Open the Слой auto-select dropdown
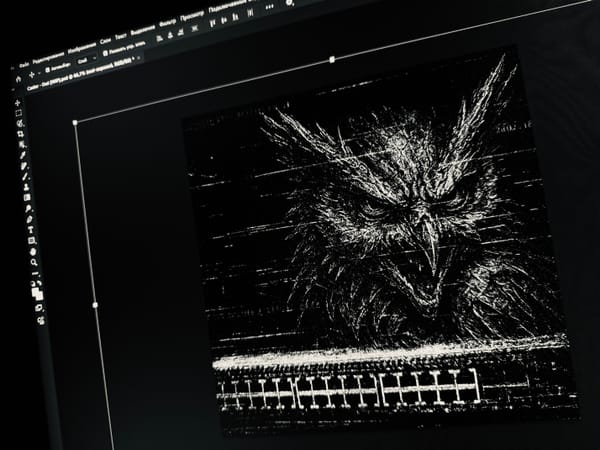Image resolution: width=600 pixels, height=450 pixels. 86,60
